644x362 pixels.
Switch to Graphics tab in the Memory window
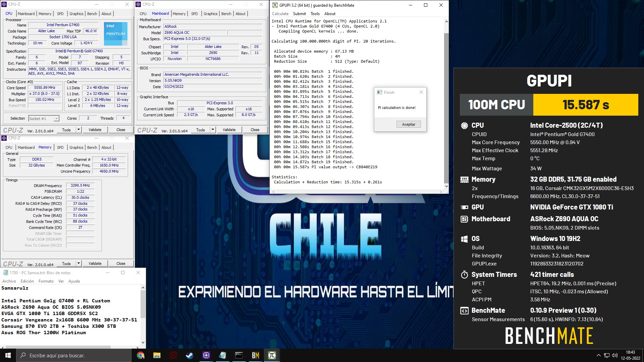76,147
